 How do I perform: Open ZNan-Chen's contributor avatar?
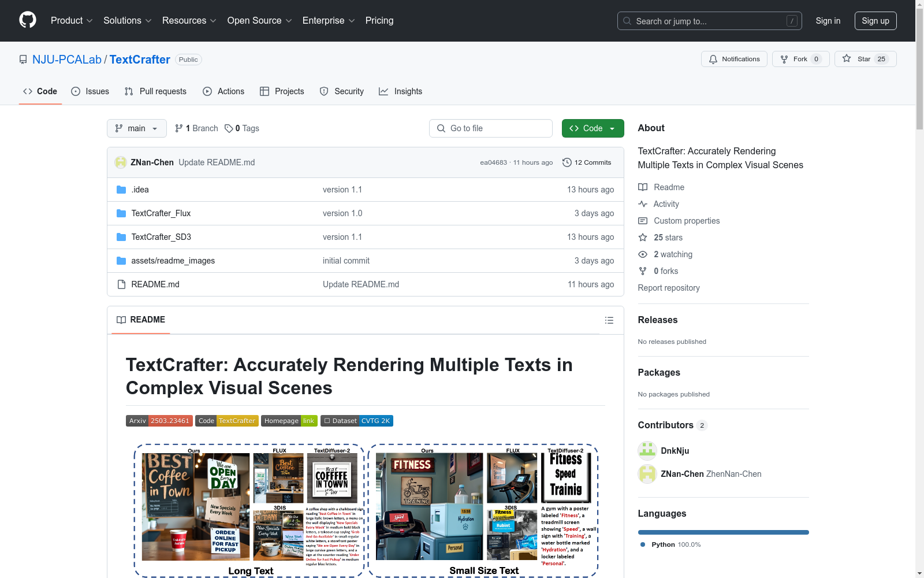(x=647, y=474)
